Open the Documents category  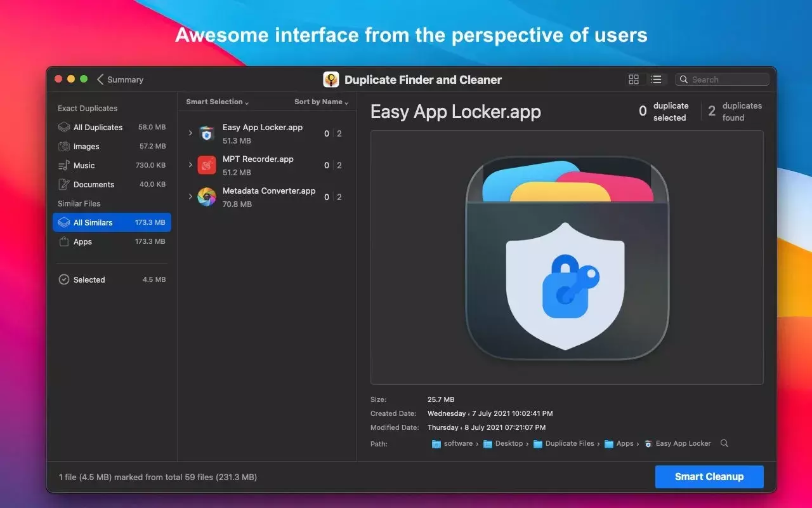pos(94,184)
